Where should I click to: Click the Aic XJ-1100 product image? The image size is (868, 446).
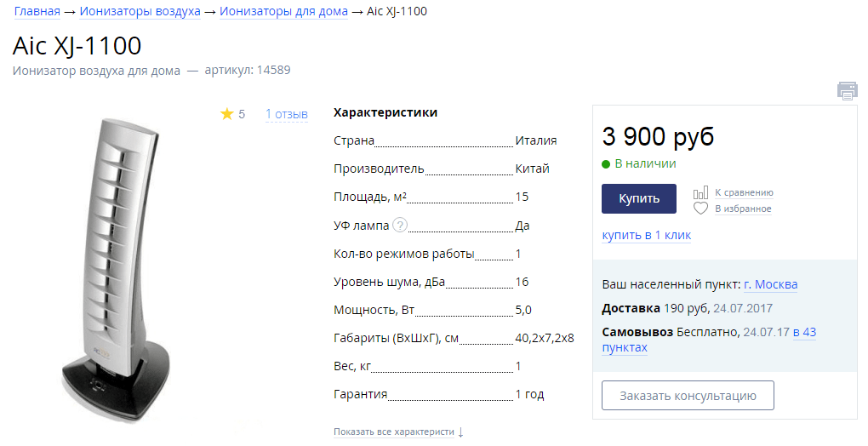tap(117, 270)
